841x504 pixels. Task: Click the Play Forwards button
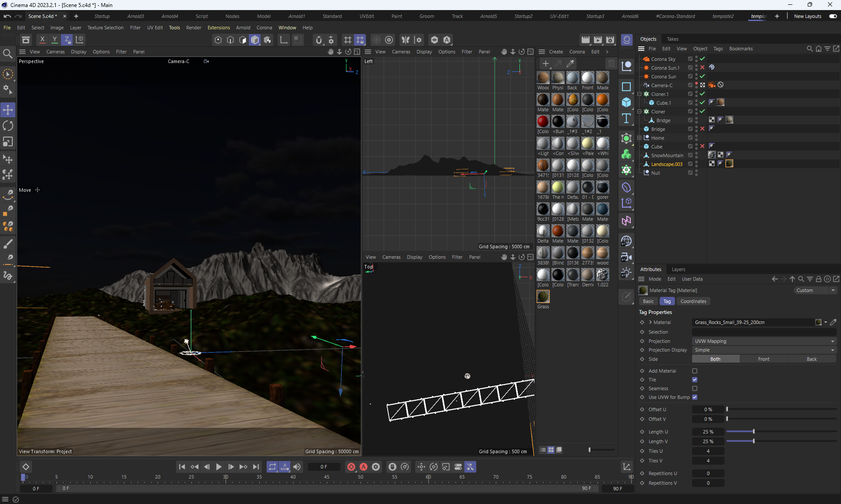(219, 467)
